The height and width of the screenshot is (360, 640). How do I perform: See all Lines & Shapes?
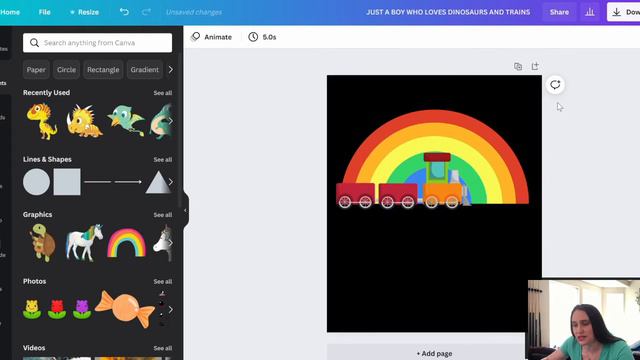(163, 160)
